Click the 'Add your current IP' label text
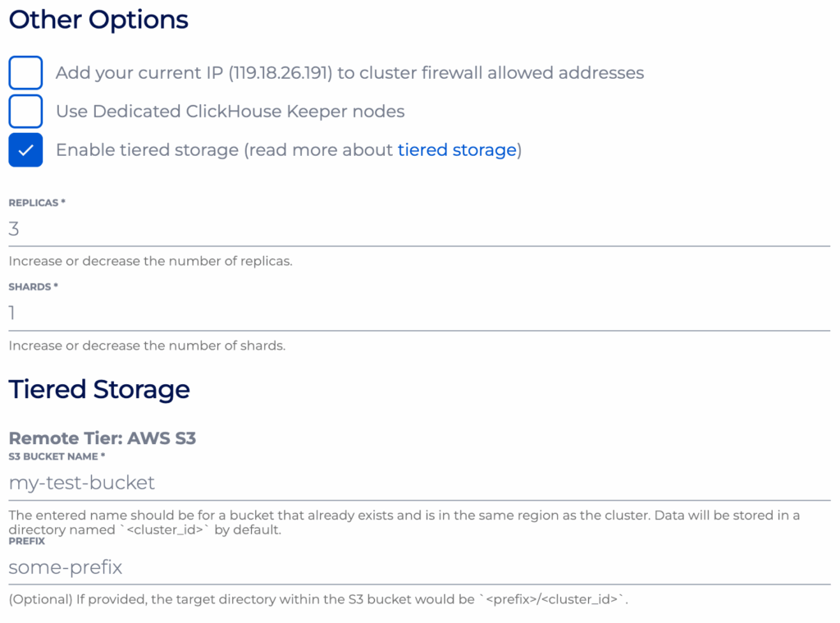 349,73
